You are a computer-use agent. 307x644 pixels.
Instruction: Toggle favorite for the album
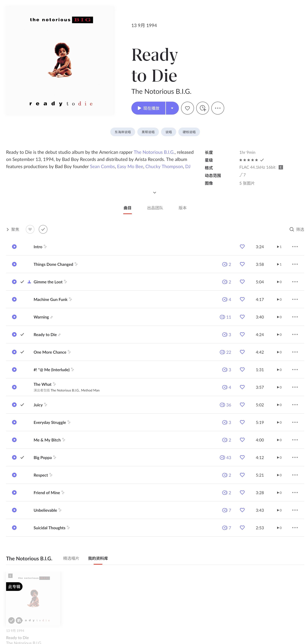pos(187,108)
